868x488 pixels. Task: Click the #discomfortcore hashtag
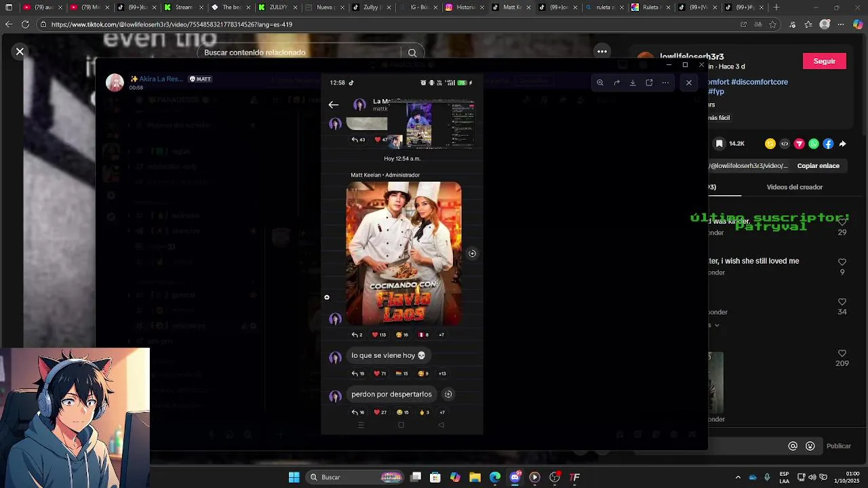[759, 82]
